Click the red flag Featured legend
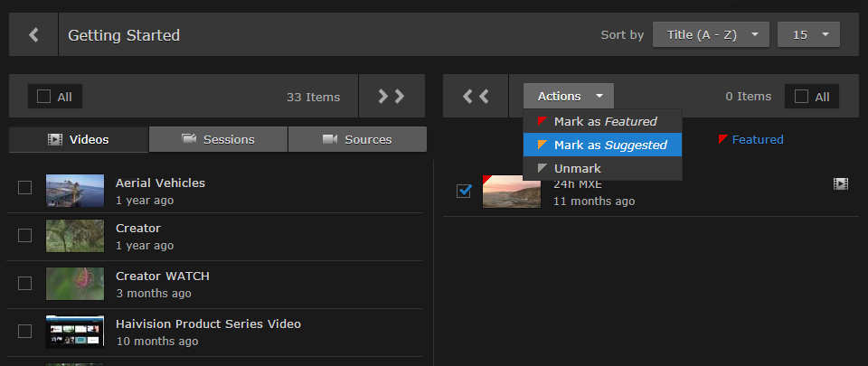This screenshot has width=868, height=366. click(750, 139)
